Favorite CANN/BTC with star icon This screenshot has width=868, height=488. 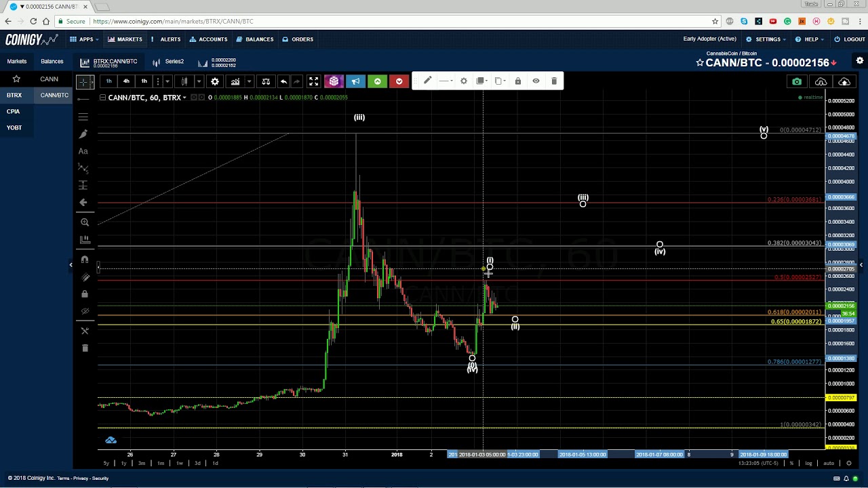coord(700,62)
